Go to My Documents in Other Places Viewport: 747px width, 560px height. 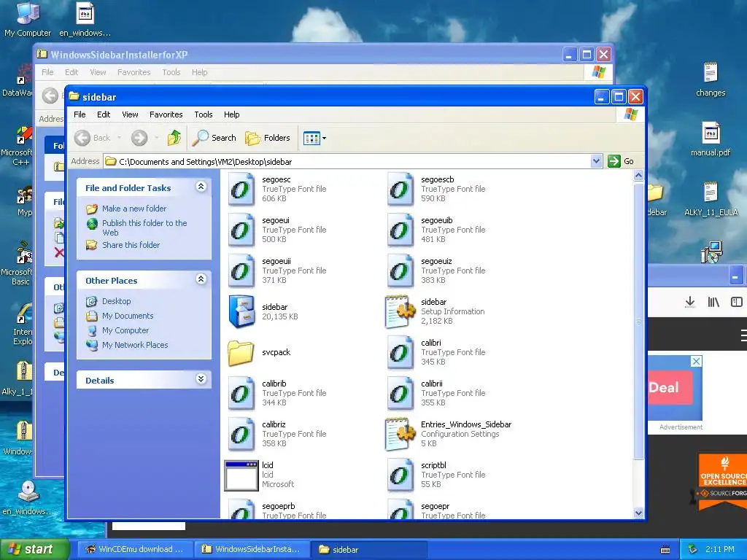pos(128,316)
